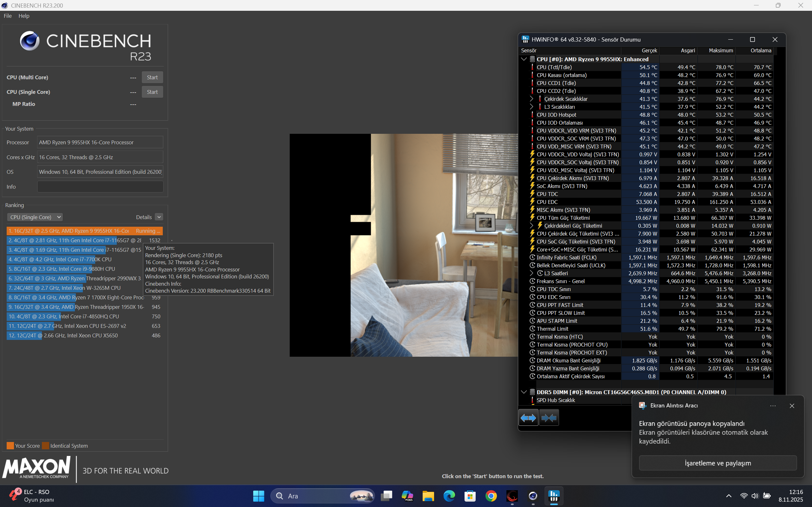Select the Core i7-4850HQ ranking row
This screenshot has width=812, height=507.
[x=84, y=316]
